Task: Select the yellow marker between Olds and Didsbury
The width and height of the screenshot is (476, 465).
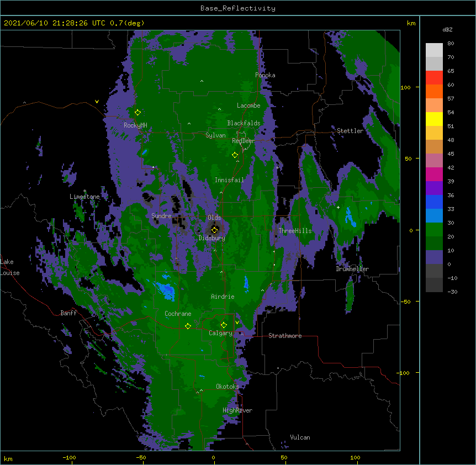Action: [214, 230]
